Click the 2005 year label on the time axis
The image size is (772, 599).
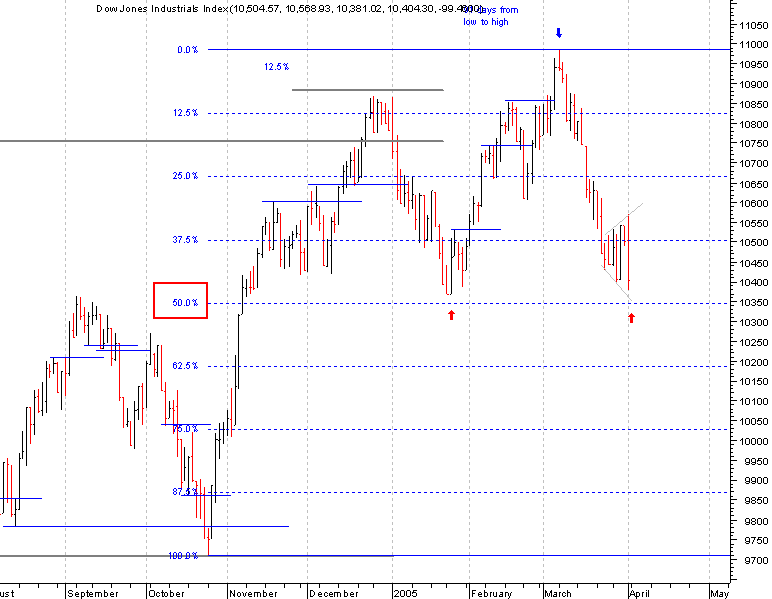pyautogui.click(x=405, y=594)
